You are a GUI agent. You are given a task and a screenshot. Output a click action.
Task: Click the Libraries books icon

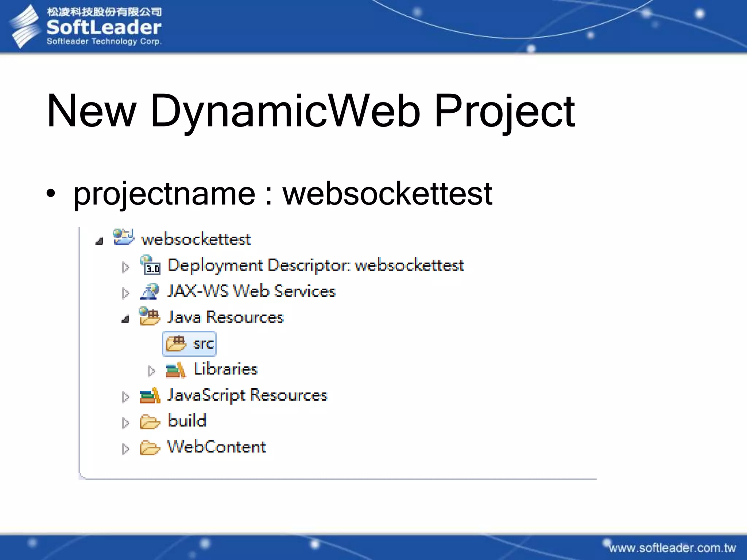tap(176, 370)
